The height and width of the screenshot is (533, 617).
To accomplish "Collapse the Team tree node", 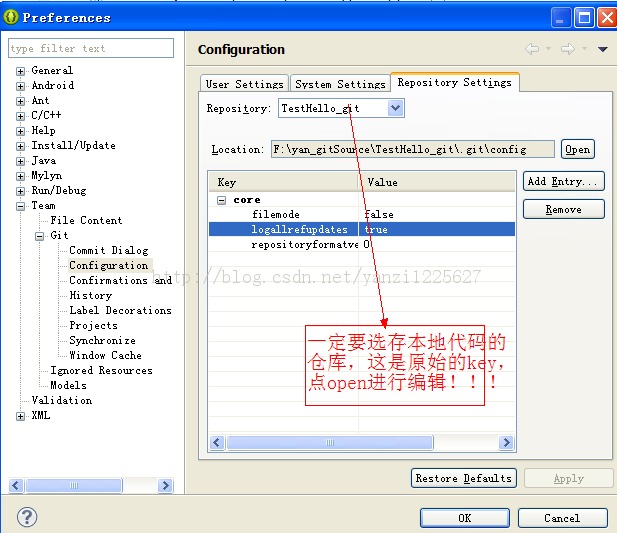I will point(20,206).
